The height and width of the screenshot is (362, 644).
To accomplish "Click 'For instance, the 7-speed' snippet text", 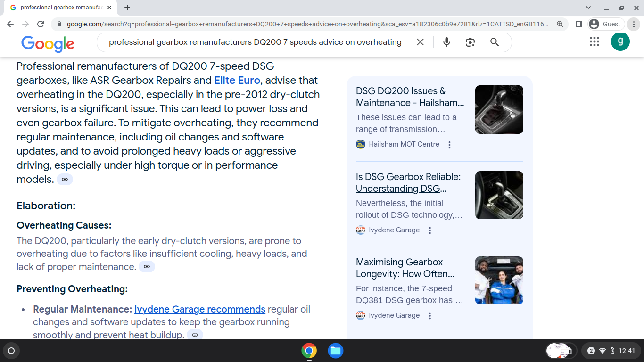I will [x=404, y=288].
